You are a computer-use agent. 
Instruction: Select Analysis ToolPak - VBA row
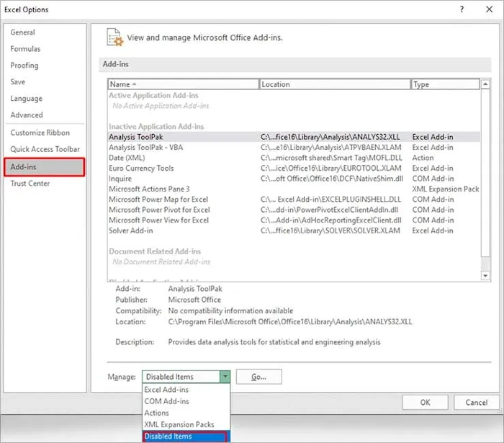(x=294, y=147)
